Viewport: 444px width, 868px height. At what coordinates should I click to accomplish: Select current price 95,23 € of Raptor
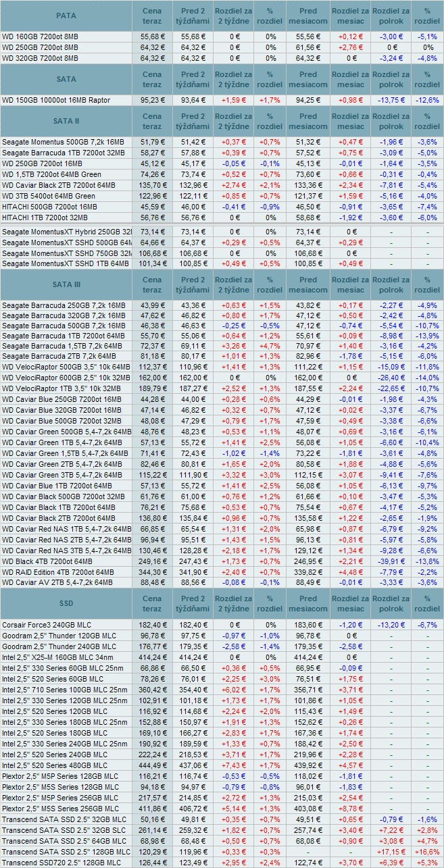click(153, 100)
